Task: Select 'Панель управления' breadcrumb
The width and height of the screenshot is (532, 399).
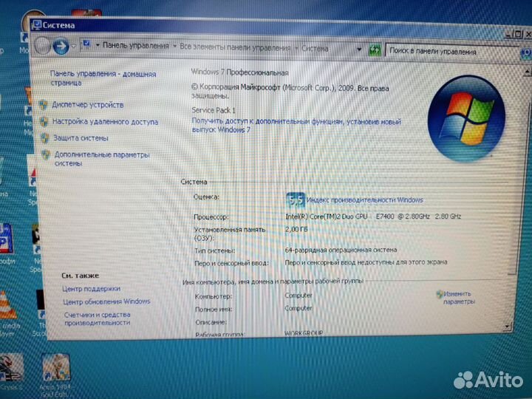Action: [x=136, y=46]
